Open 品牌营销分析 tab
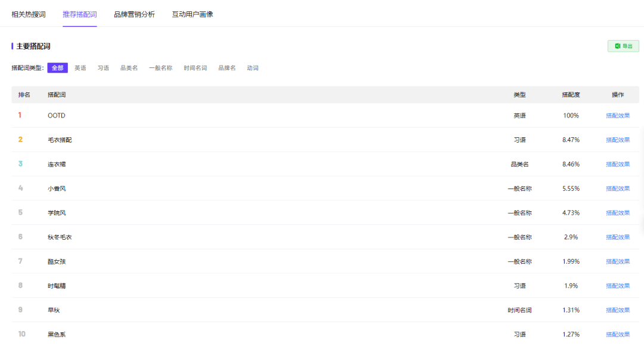Viewport: 644px width, 346px height. [134, 14]
